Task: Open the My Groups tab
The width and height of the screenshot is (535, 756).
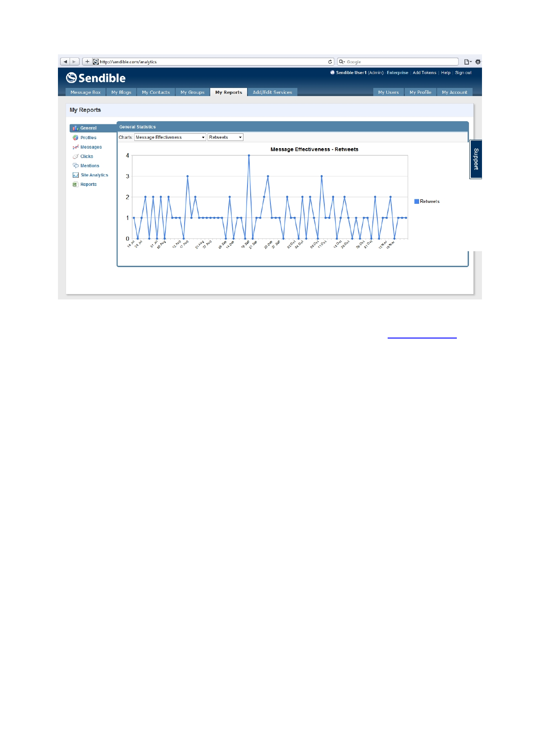Action: tap(192, 92)
